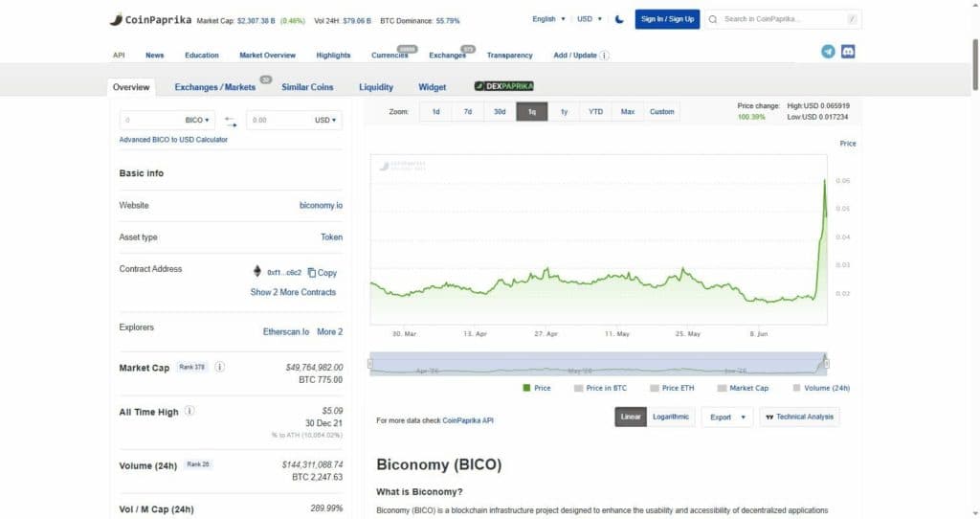Select Overview tab

click(x=131, y=87)
